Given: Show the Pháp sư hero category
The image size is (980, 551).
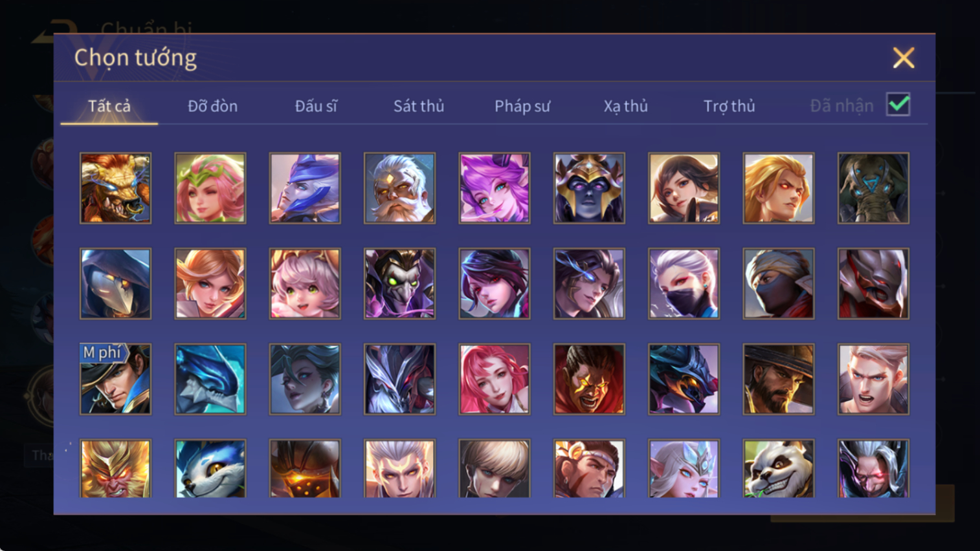Looking at the screenshot, I should point(522,106).
